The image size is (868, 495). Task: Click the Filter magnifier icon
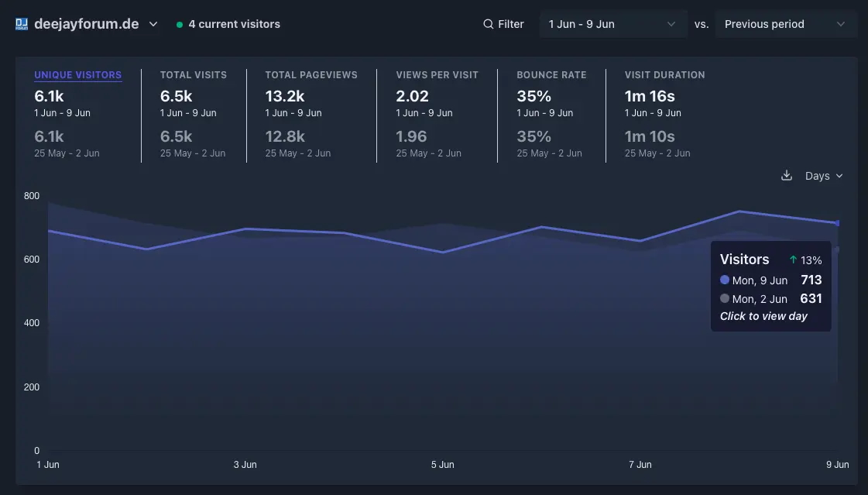(x=488, y=24)
